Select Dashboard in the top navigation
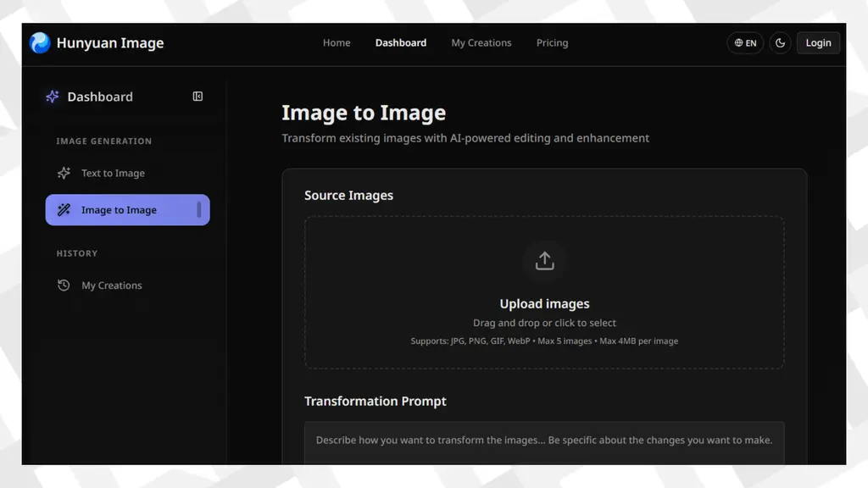This screenshot has width=868, height=488. [x=401, y=42]
